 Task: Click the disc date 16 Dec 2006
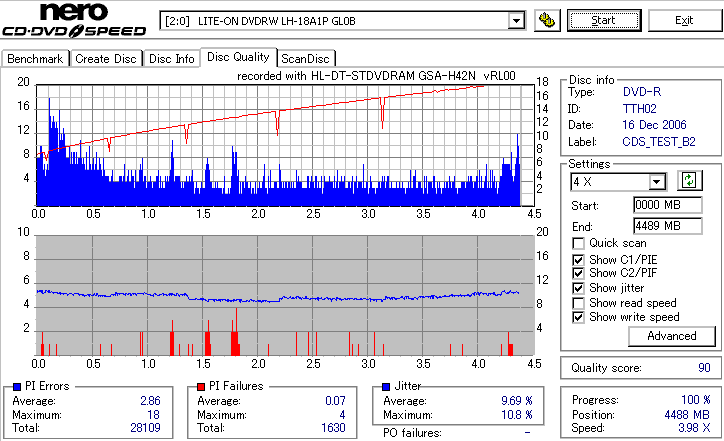(x=654, y=125)
